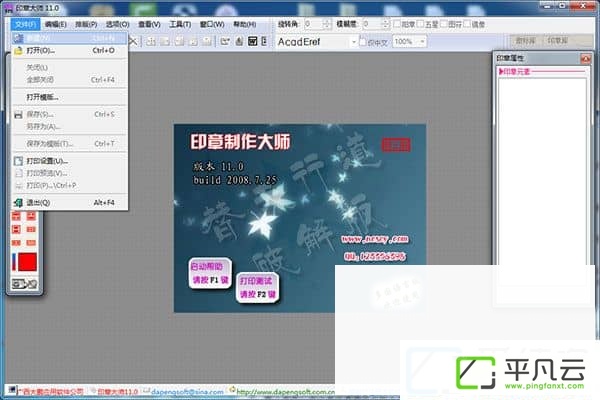Select top-left red stamp shape in toolbox
This screenshot has width=600, height=400.
(x=16, y=216)
